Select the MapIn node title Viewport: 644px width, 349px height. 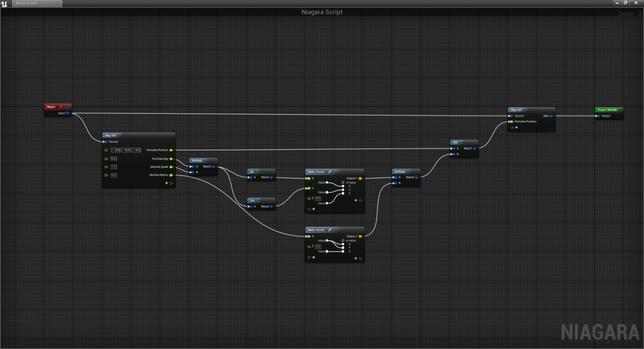(51, 107)
